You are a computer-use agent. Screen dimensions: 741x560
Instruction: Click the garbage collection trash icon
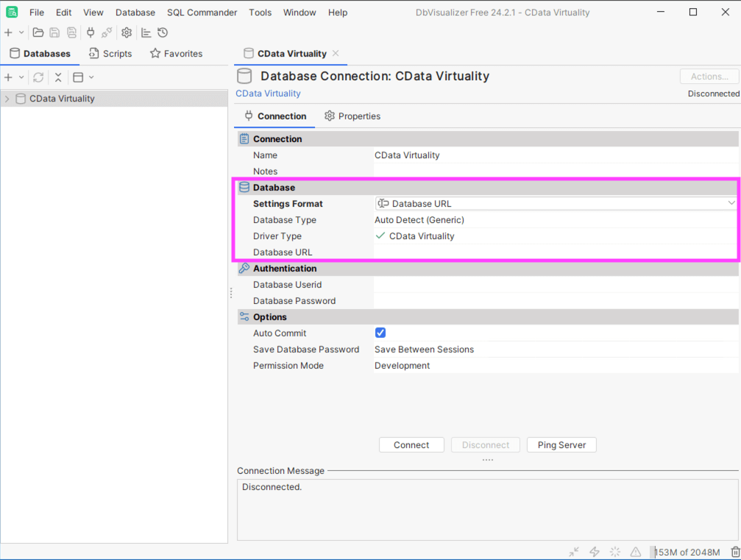click(734, 552)
